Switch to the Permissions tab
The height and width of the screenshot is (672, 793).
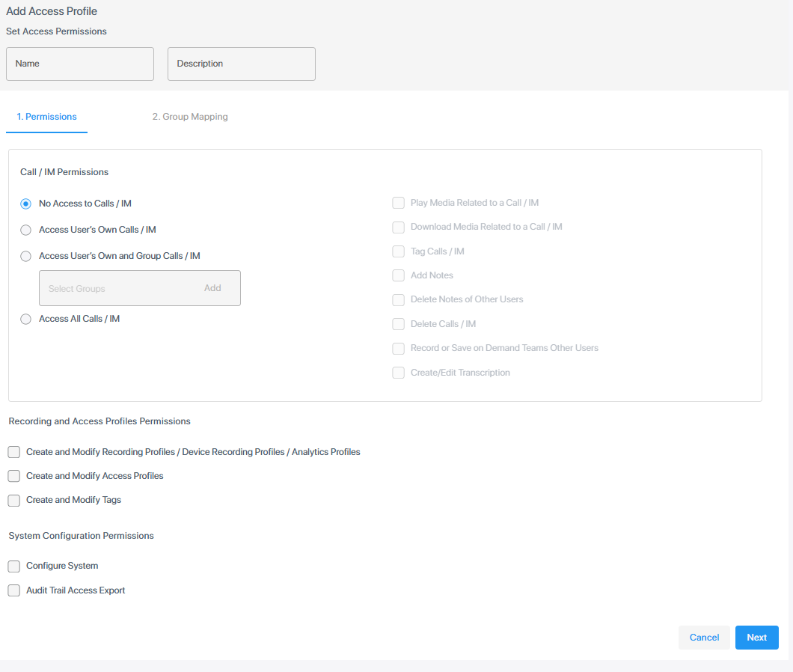46,117
